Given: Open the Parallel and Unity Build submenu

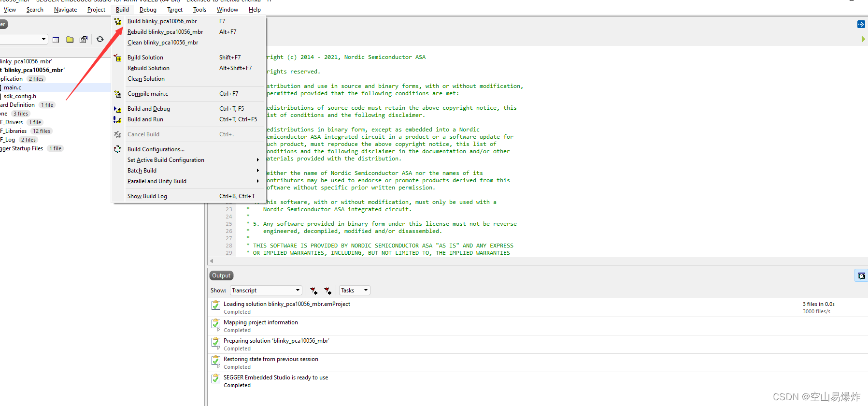Looking at the screenshot, I should 189,181.
